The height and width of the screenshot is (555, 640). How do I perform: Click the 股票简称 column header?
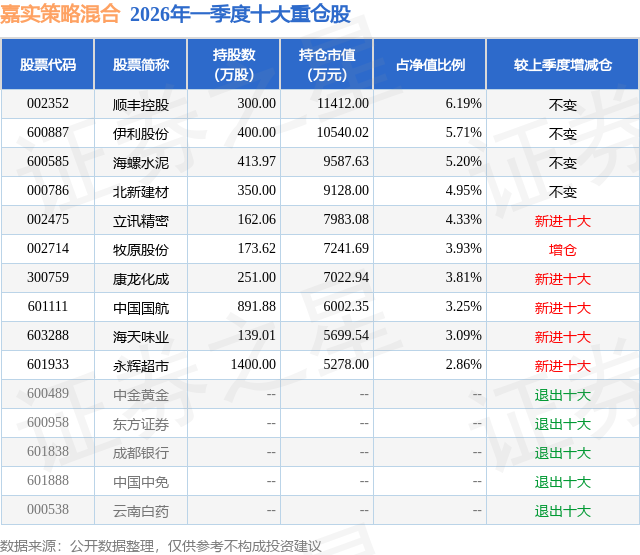tap(141, 64)
